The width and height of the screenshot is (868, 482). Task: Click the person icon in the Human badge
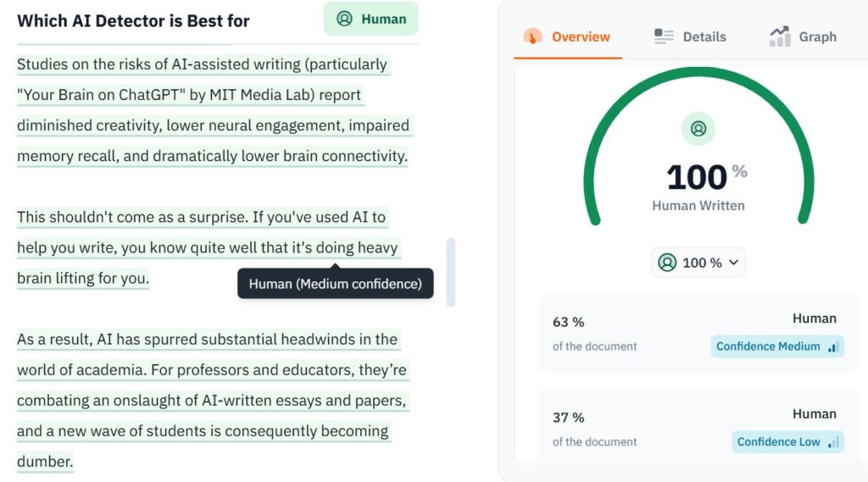[344, 19]
